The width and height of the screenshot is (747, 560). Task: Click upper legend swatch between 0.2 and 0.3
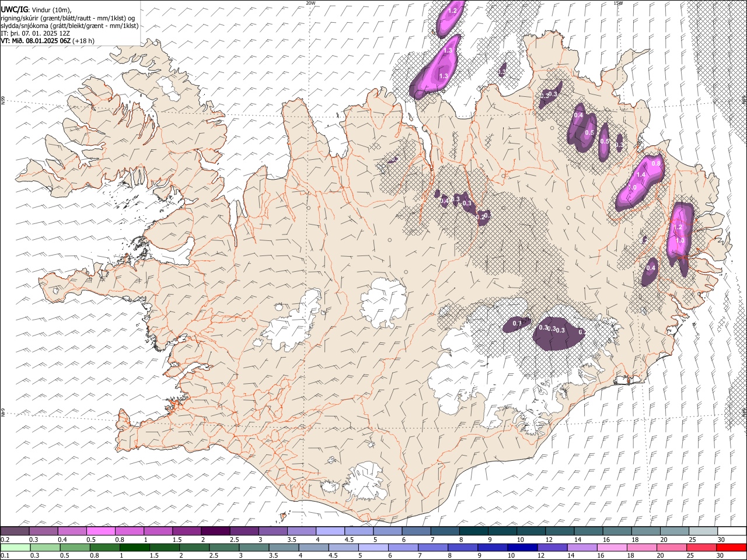point(15,531)
